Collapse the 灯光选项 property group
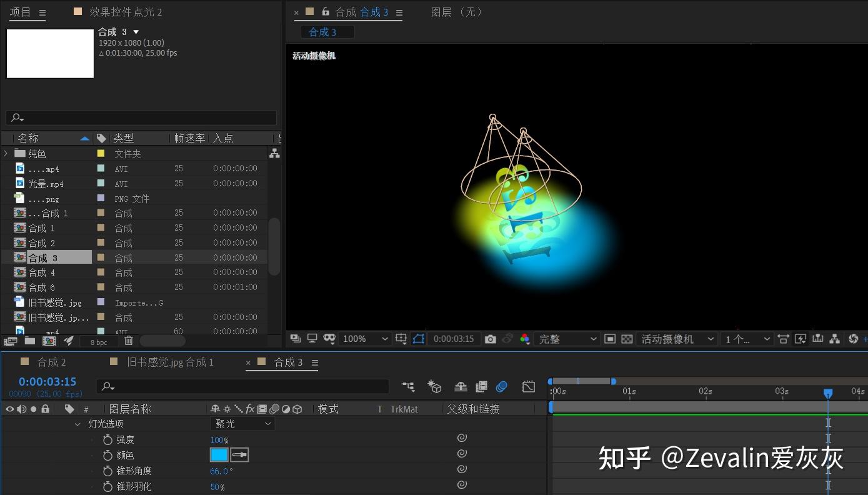The height and width of the screenshot is (495, 868). point(77,423)
